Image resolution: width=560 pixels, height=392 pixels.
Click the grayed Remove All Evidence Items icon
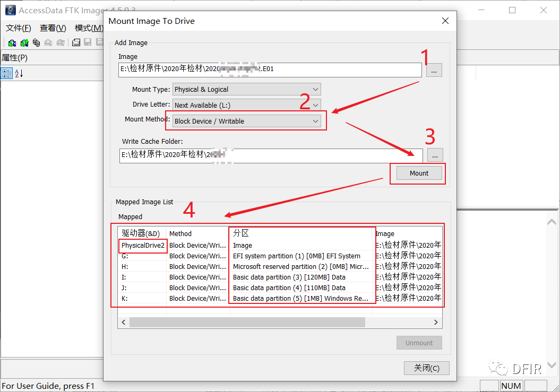pos(61,43)
